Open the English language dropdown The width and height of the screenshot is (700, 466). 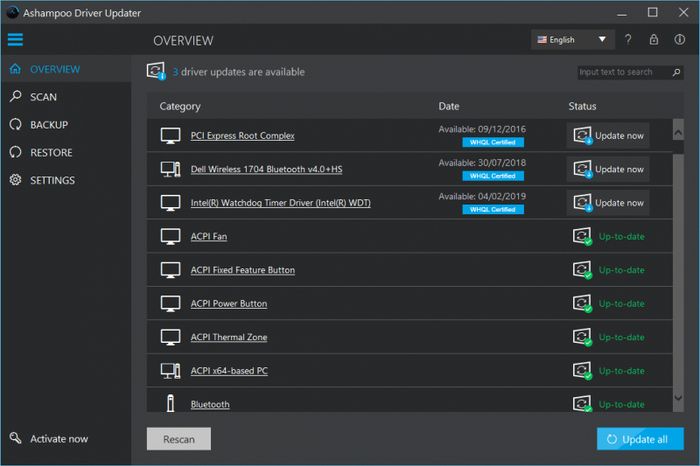point(573,40)
